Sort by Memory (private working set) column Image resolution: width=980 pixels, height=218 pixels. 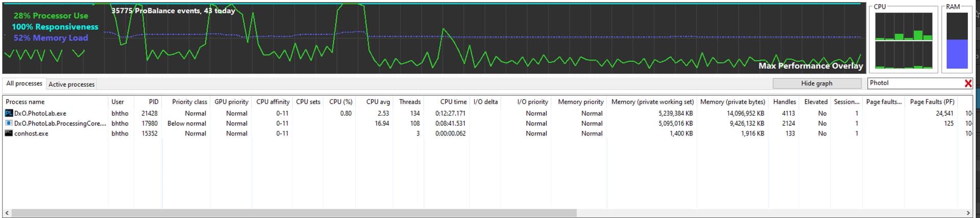[x=652, y=102]
